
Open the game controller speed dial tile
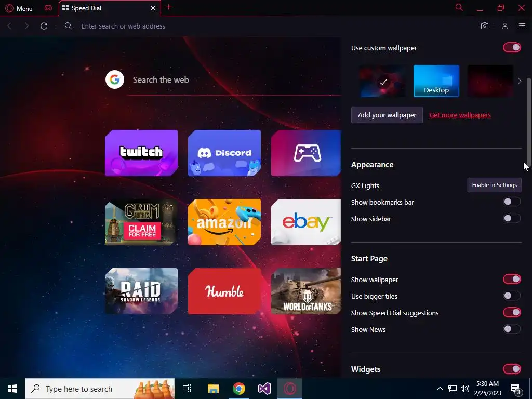(306, 153)
